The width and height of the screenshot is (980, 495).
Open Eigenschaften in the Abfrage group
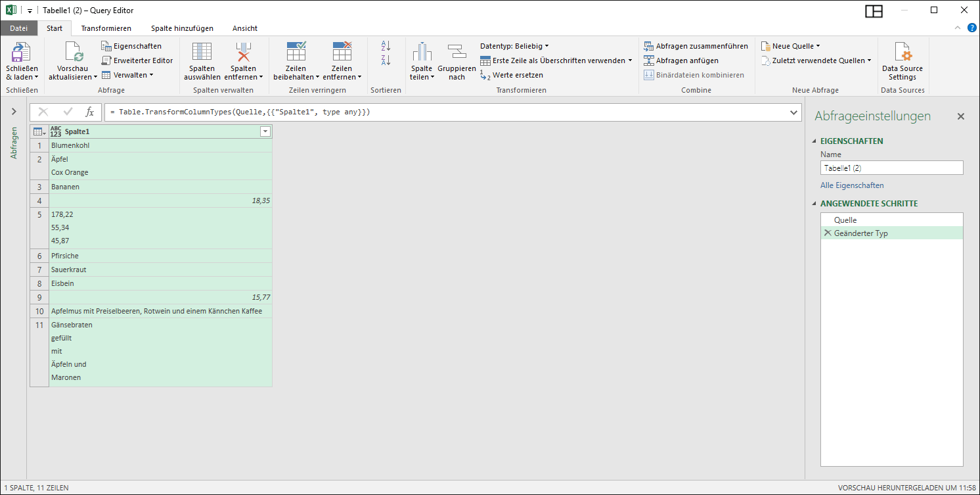pos(131,46)
